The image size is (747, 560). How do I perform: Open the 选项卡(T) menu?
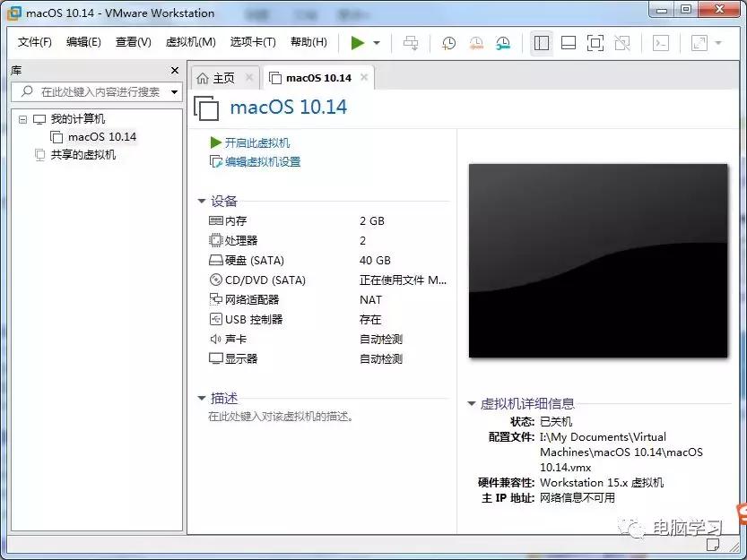[253, 42]
